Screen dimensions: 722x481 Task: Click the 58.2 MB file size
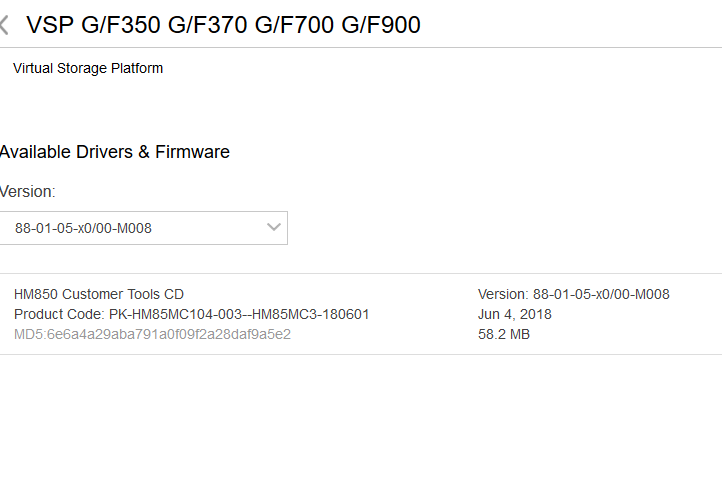click(504, 334)
